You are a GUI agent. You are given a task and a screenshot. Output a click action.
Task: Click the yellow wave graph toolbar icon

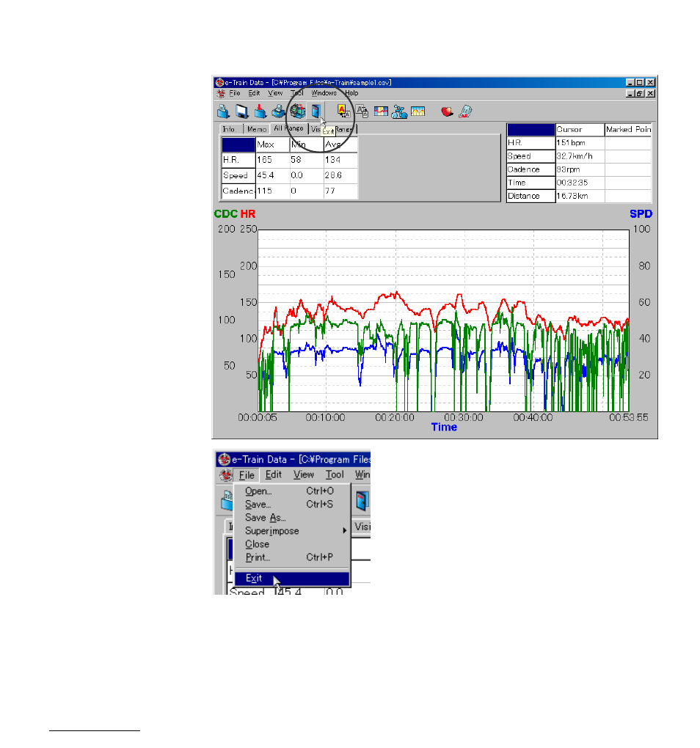418,111
